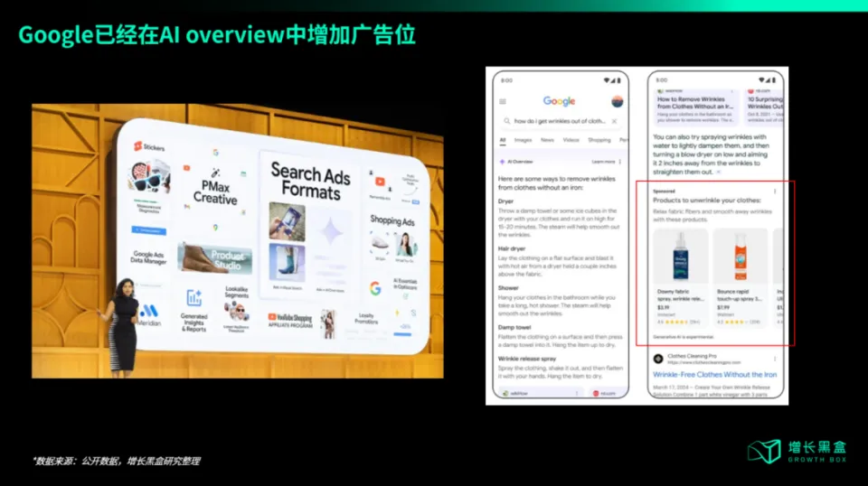Select the Videos search tab
Viewport: 868px width, 486px height.
pyautogui.click(x=571, y=141)
